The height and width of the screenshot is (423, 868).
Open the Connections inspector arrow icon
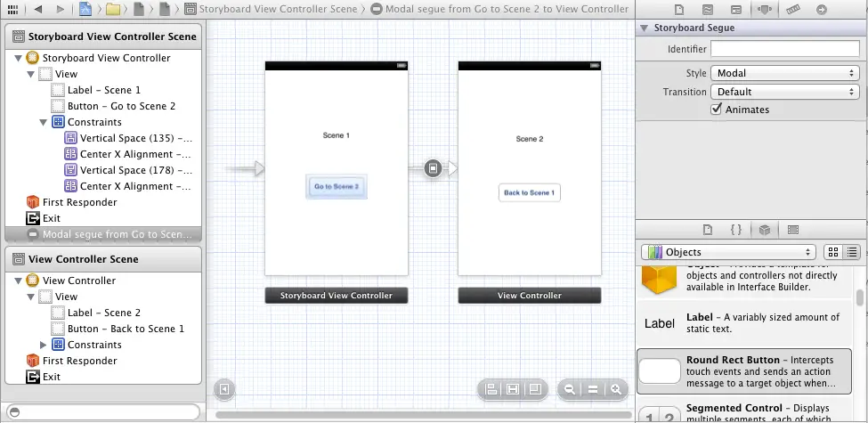[820, 10]
